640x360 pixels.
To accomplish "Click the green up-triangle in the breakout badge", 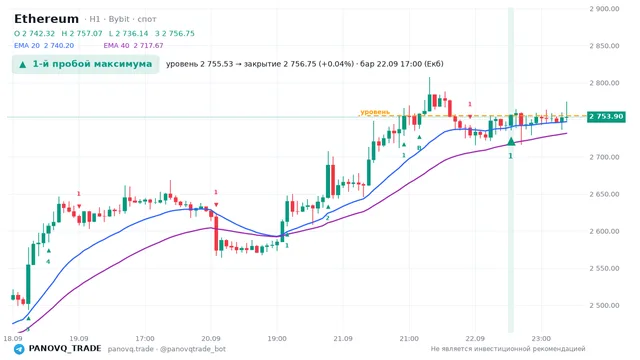I will pos(23,64).
